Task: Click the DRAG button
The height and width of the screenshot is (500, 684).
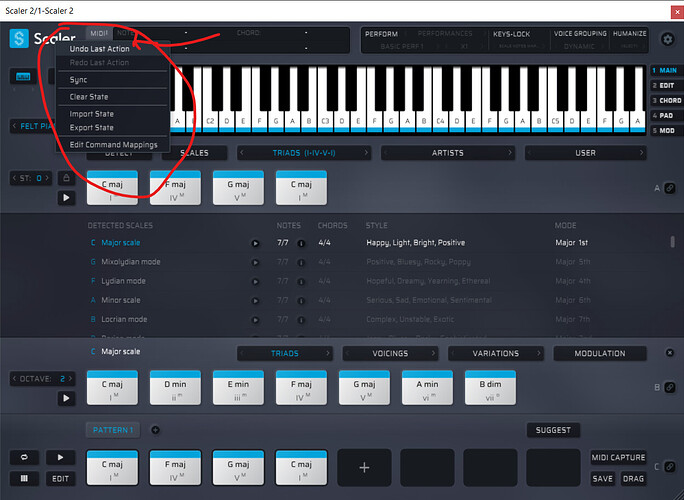Action: (633, 479)
